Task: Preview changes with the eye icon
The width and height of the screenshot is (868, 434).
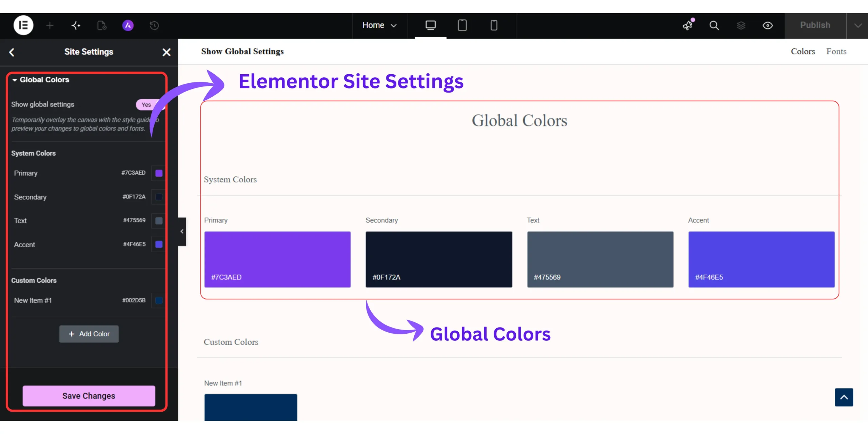Action: tap(768, 25)
